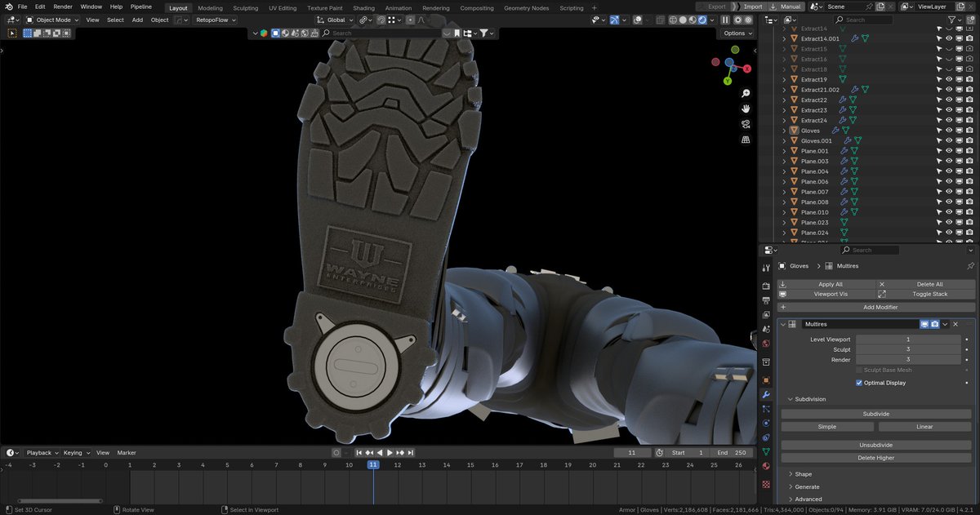The image size is (980, 515).
Task: Toggle the snapping magnet icon
Action: [x=381, y=20]
